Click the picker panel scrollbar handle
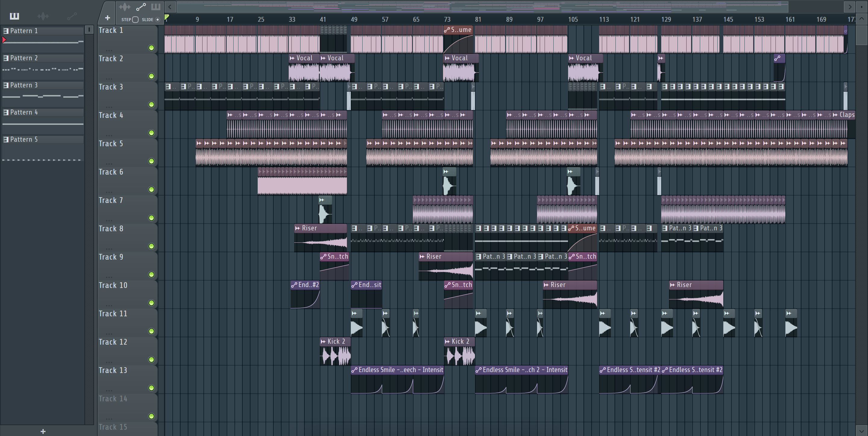The image size is (868, 436). [x=89, y=30]
